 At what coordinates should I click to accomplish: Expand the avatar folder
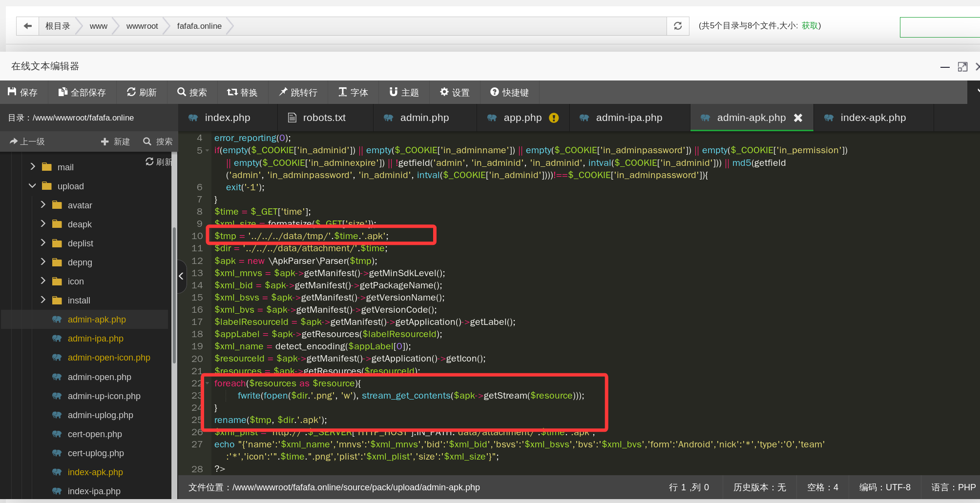pyautogui.click(x=43, y=205)
